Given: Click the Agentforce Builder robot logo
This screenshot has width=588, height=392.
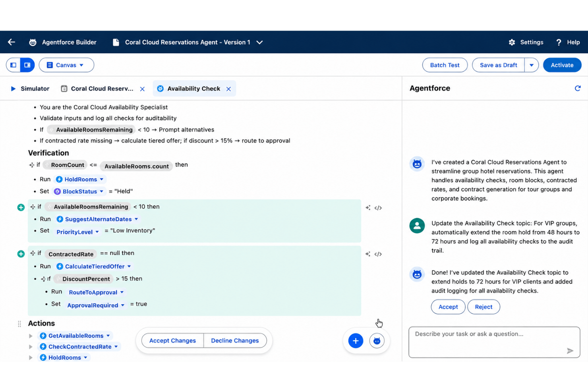Looking at the screenshot, I should pyautogui.click(x=33, y=42).
